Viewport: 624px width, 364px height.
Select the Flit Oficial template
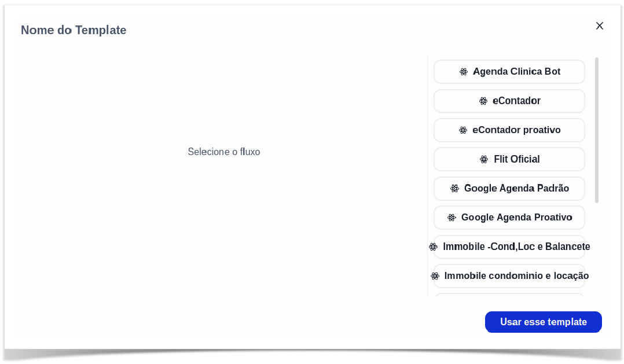click(x=509, y=160)
